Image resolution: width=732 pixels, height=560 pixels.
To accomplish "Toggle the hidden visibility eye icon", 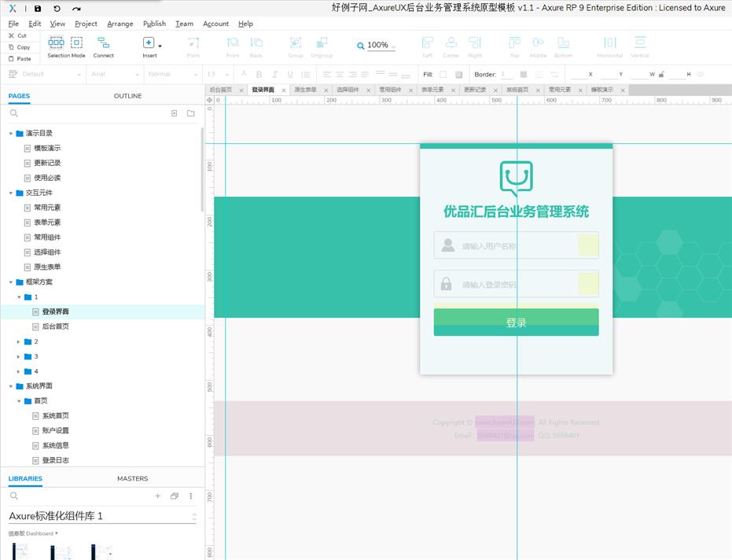I will (x=701, y=74).
